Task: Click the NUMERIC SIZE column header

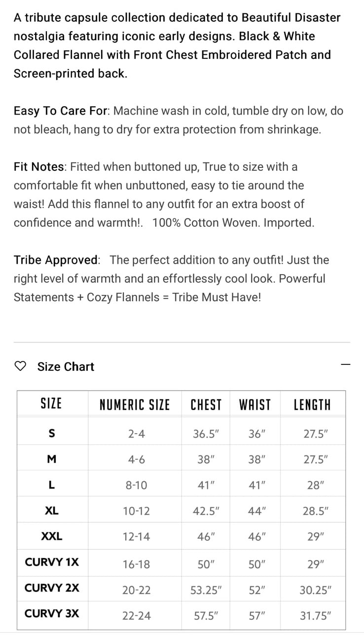Action: (x=135, y=405)
